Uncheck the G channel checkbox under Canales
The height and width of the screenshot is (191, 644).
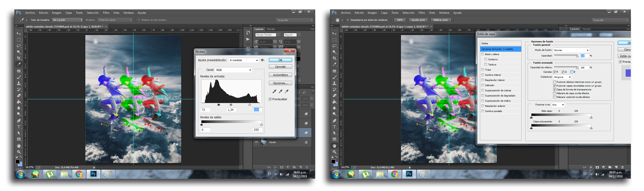tap(563, 72)
